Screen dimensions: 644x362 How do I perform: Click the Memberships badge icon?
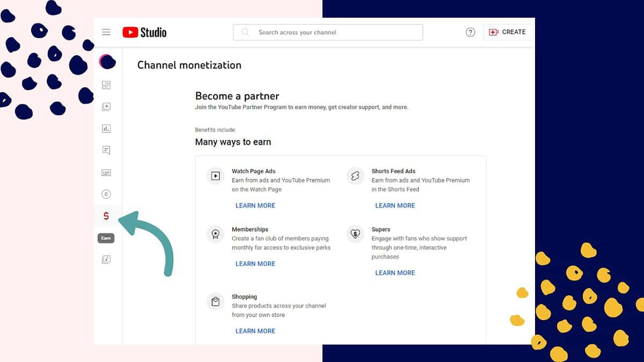coord(216,234)
